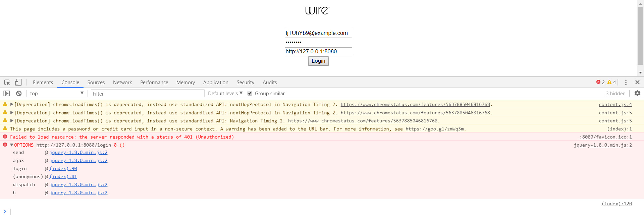The image size is (644, 216).
Task: Click the email address input field
Action: pyautogui.click(x=318, y=33)
